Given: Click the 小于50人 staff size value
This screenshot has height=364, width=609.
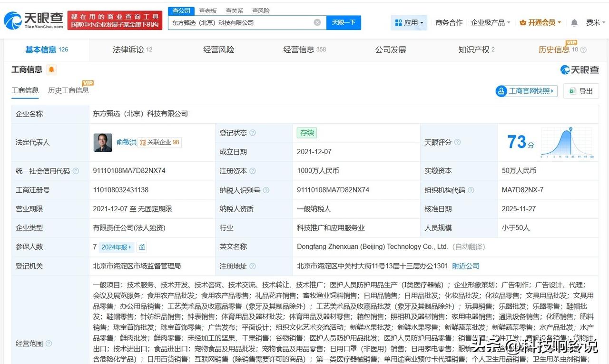Looking at the screenshot, I should [516, 228].
